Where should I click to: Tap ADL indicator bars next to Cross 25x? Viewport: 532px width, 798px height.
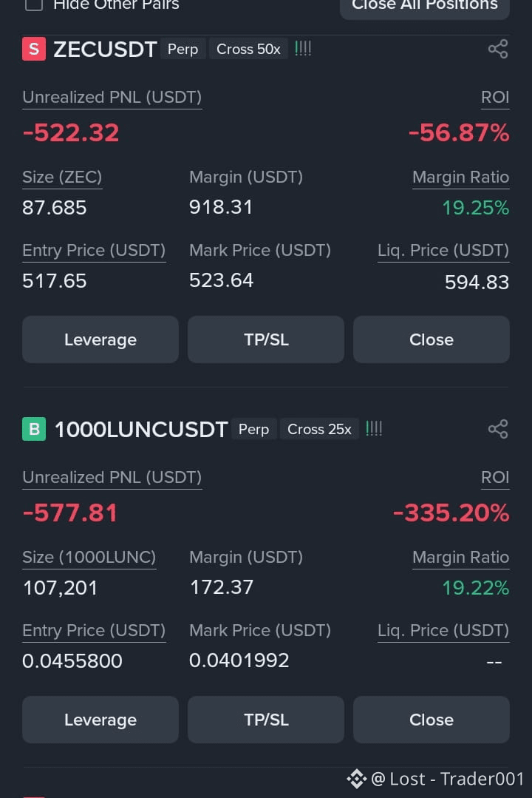click(374, 428)
